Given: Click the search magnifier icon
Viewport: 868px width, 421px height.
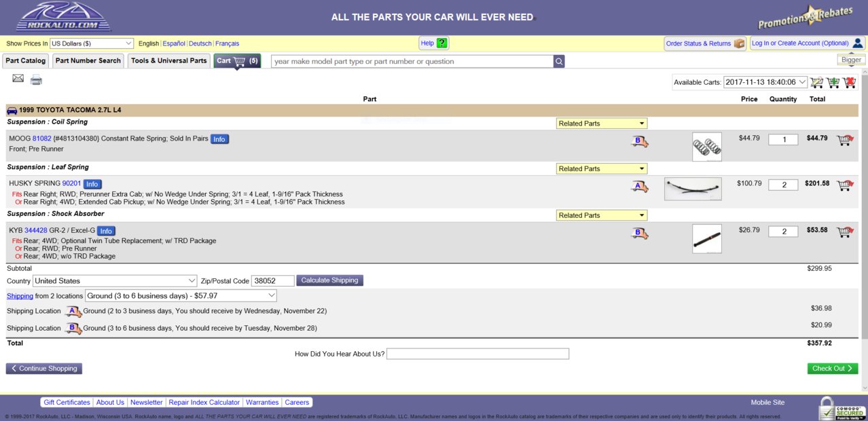Looking at the screenshot, I should point(559,61).
